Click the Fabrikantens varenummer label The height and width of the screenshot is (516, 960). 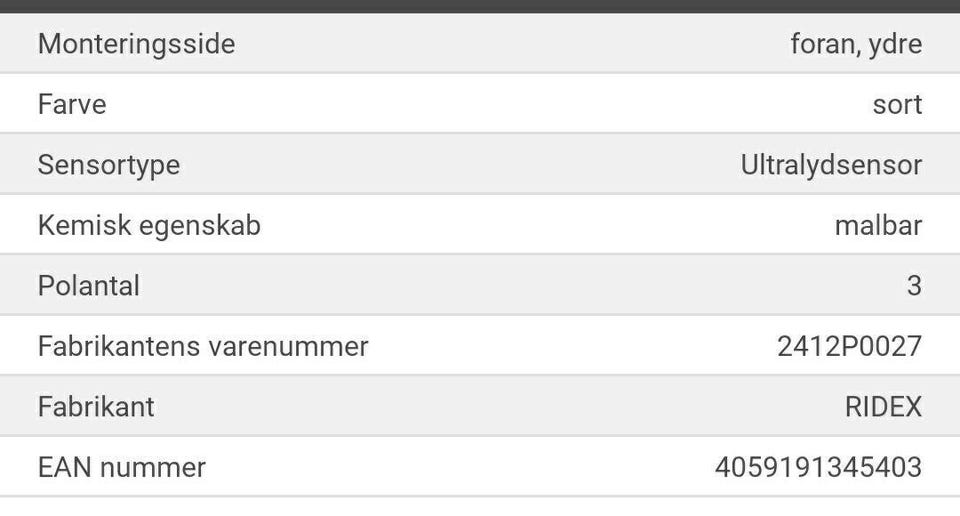[x=203, y=346]
